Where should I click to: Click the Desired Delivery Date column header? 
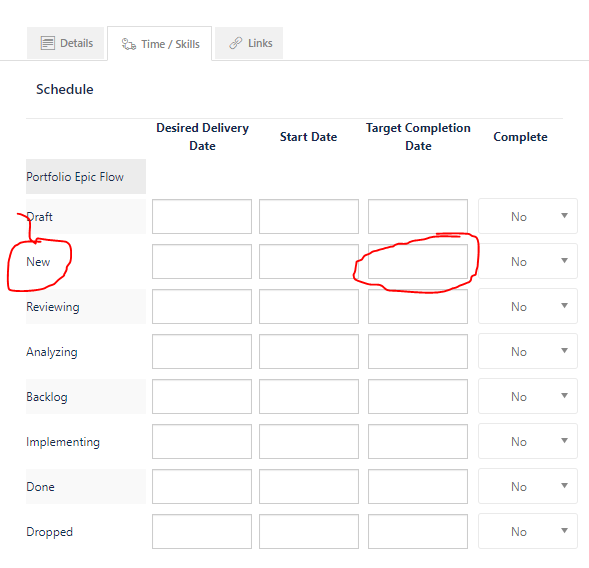click(202, 137)
